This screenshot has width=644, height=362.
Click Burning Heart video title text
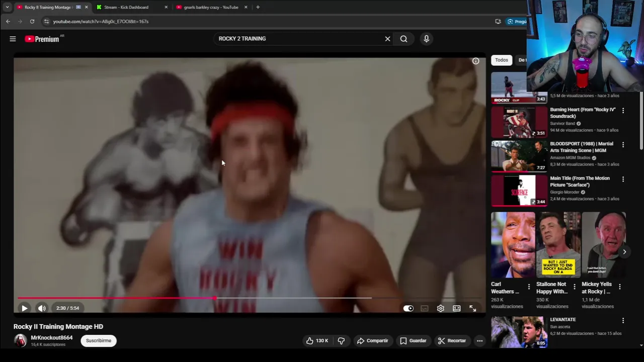pos(583,113)
